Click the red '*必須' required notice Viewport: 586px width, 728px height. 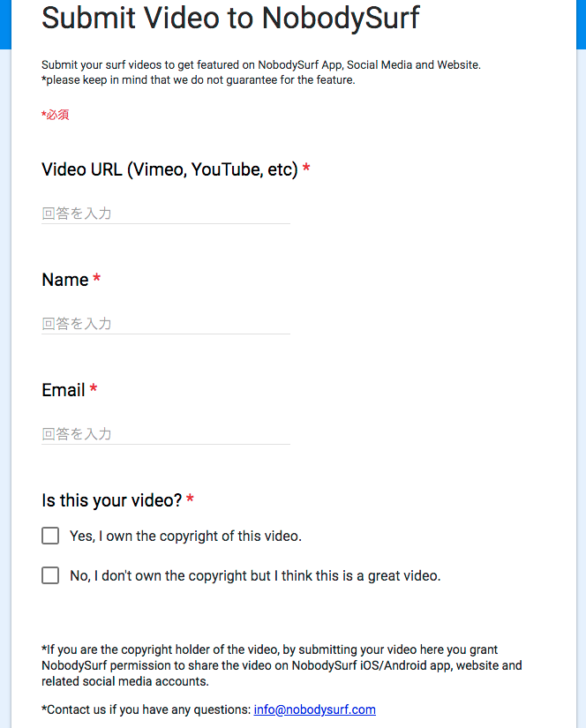pos(56,115)
